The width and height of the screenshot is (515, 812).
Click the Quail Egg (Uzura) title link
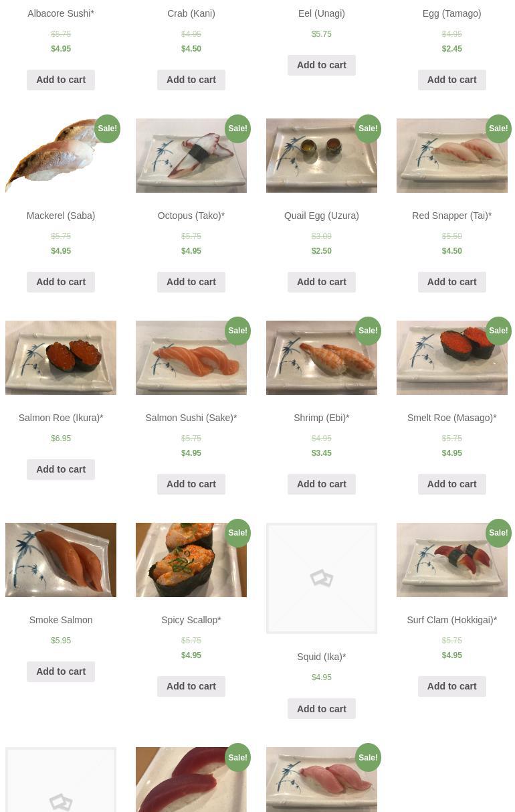(321, 216)
